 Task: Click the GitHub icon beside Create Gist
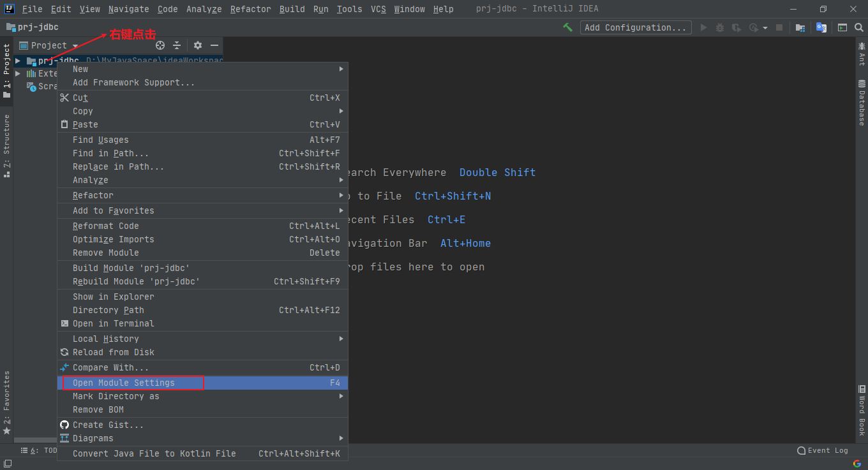(x=64, y=425)
